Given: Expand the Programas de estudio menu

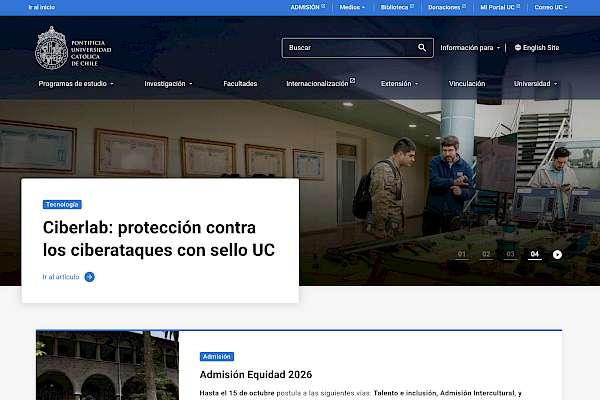Looking at the screenshot, I should [x=76, y=83].
